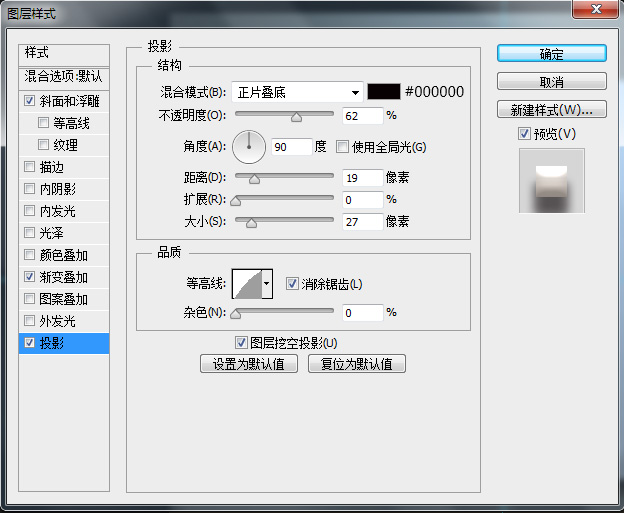Check the 图案叠加 checkbox

[29, 298]
